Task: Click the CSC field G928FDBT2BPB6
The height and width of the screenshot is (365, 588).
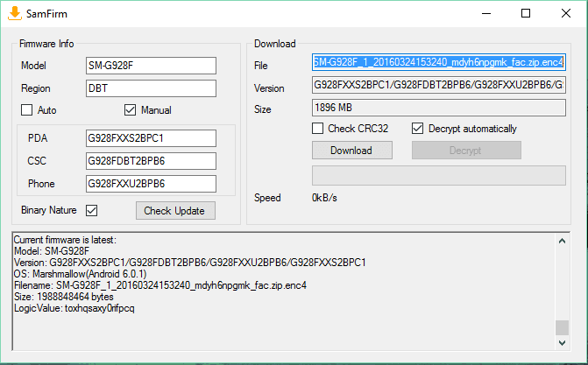Action: [x=151, y=161]
